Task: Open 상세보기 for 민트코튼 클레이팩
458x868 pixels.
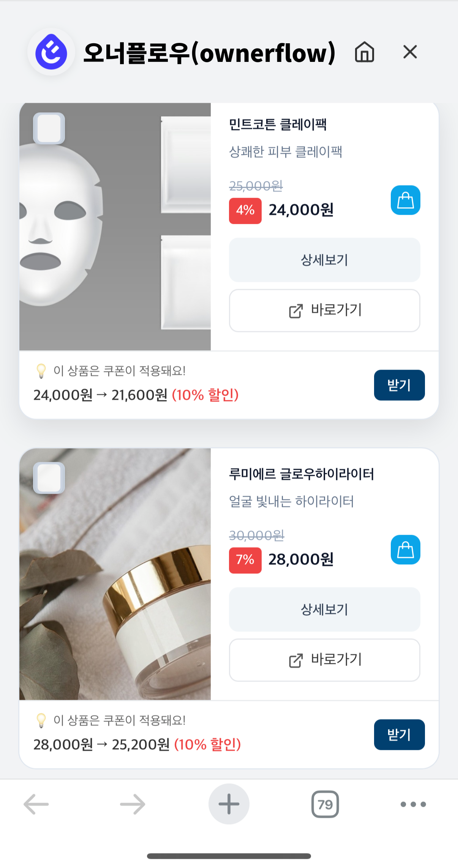Action: coord(324,260)
